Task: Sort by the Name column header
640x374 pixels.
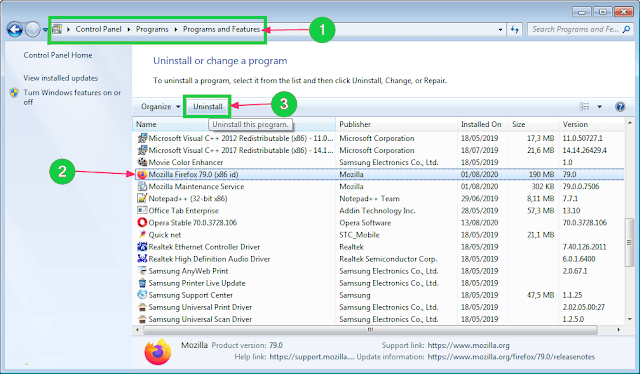Action: [234, 124]
